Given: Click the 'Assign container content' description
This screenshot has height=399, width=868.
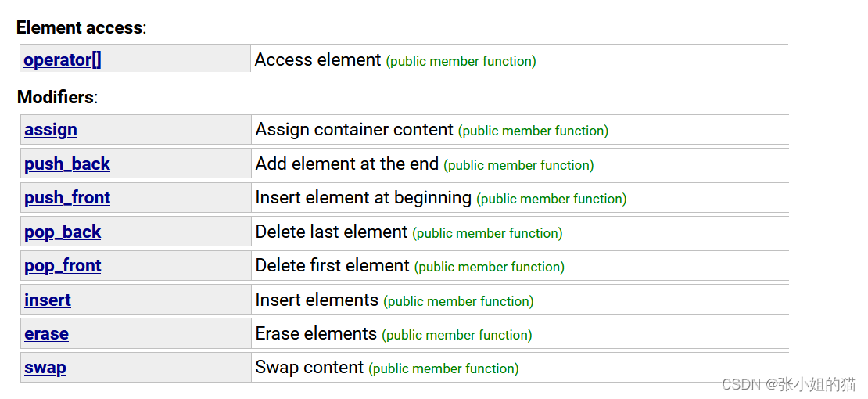Looking at the screenshot, I should tap(354, 130).
